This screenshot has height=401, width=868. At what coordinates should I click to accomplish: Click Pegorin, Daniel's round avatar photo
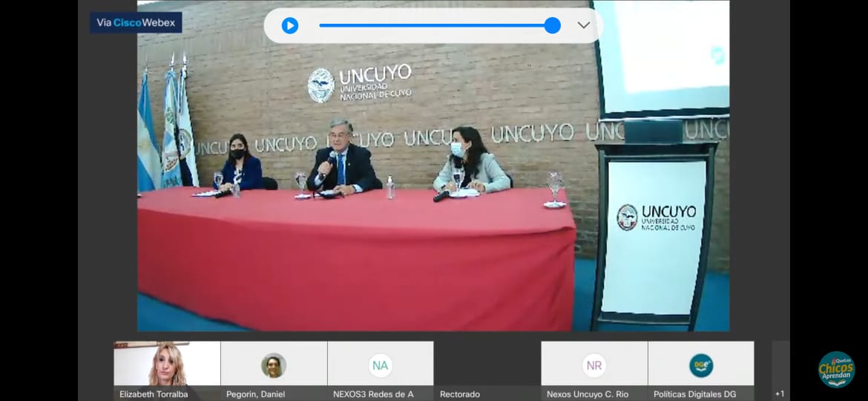click(274, 365)
